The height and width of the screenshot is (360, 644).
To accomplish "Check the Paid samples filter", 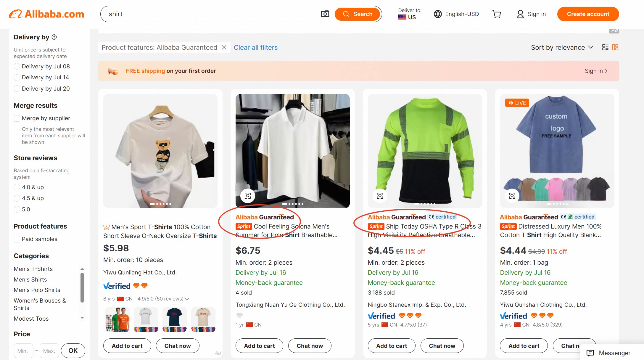I will (17, 239).
